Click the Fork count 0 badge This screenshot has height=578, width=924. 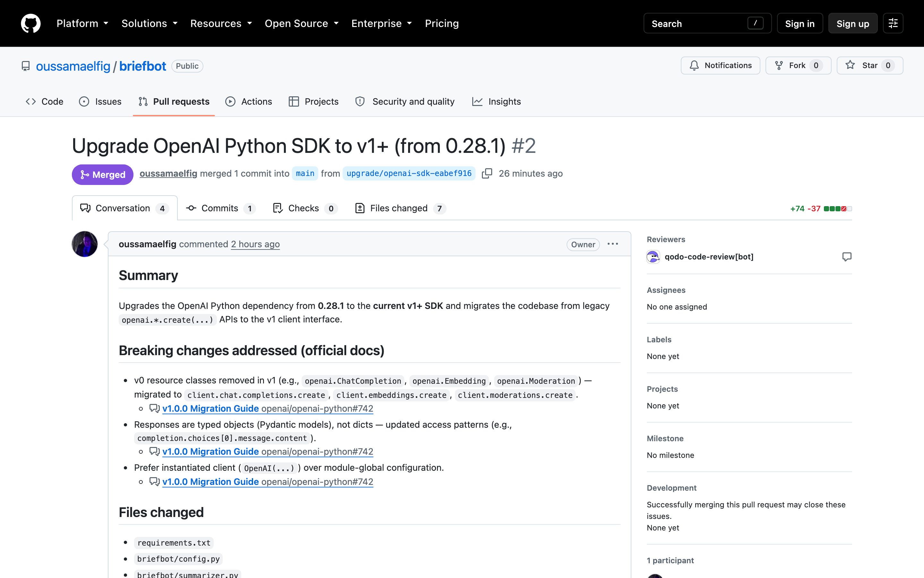coord(816,66)
